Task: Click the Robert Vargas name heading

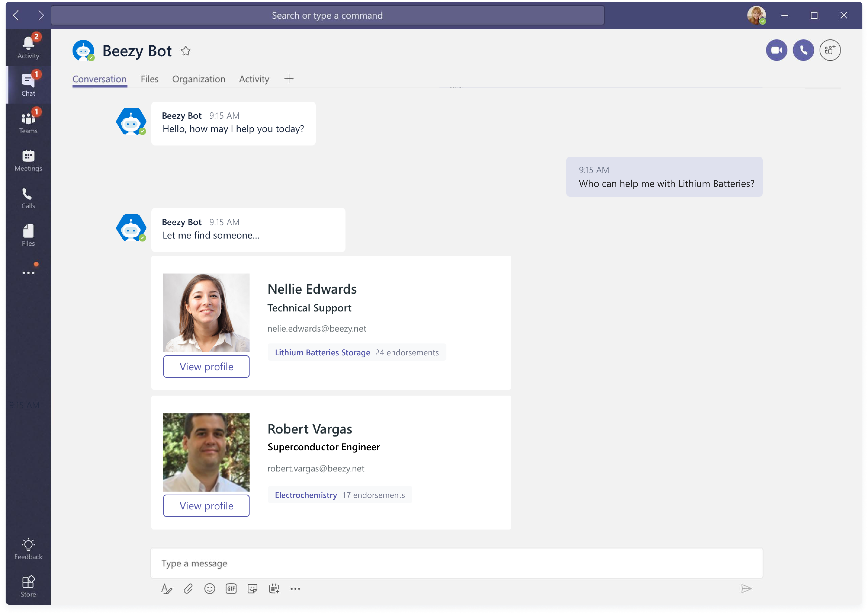Action: click(x=310, y=429)
